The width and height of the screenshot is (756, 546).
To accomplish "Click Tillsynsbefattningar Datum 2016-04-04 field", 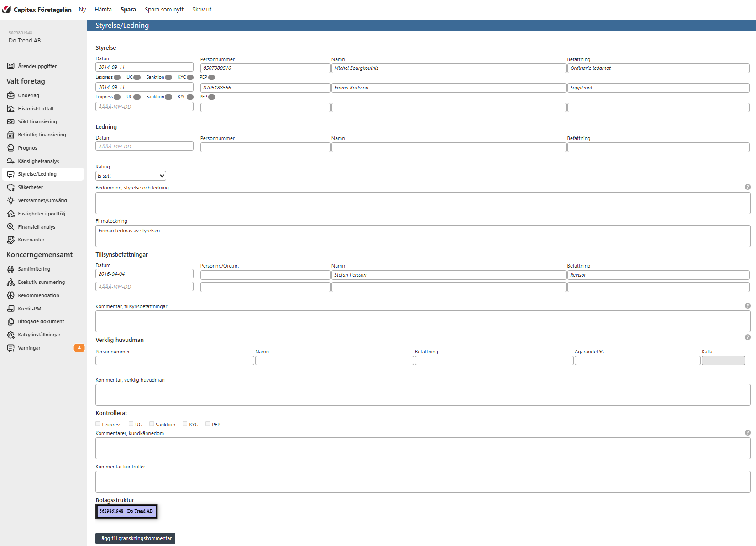I will tap(144, 274).
